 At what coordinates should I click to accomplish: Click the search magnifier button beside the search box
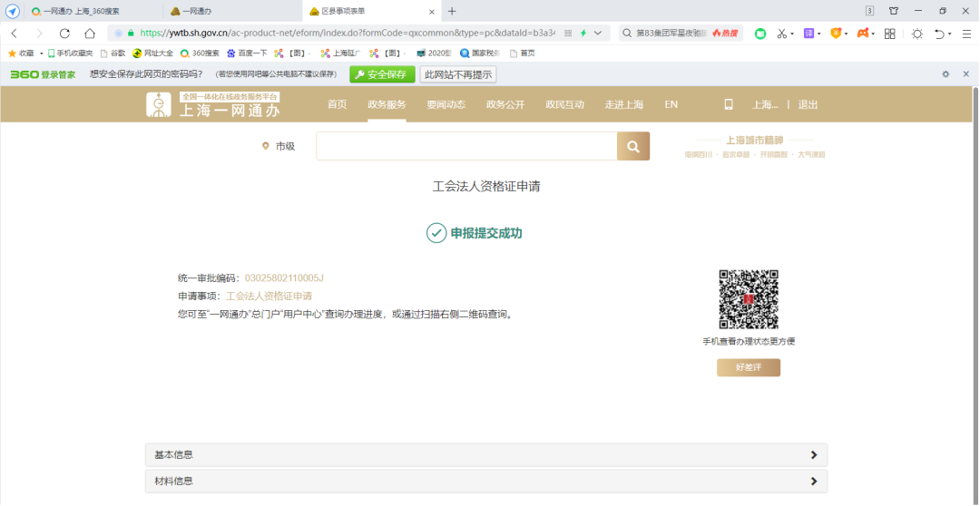pos(632,146)
